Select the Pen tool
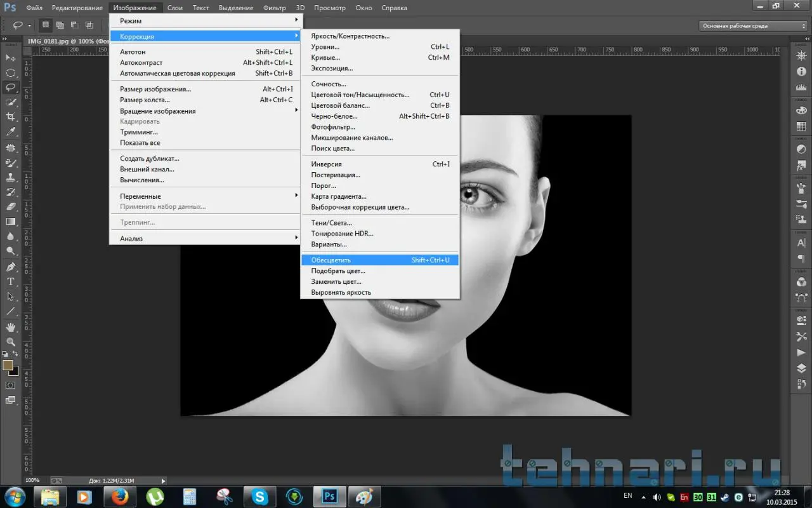 [11, 267]
